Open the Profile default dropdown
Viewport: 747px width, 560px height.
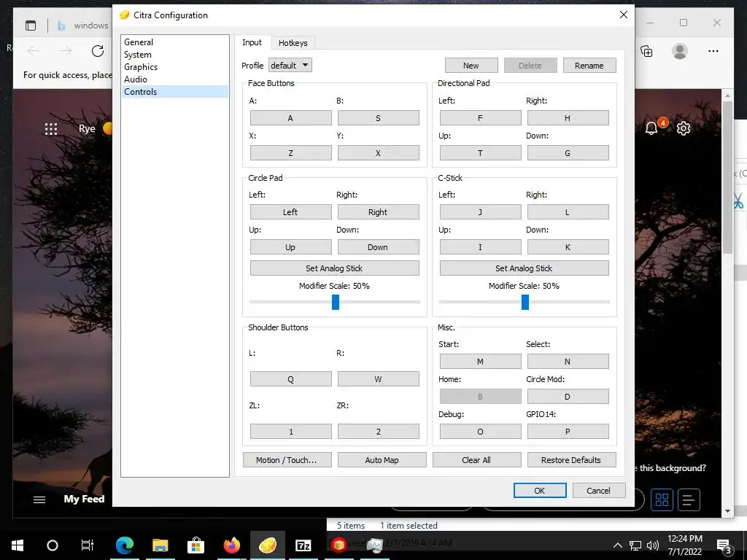[x=290, y=65]
